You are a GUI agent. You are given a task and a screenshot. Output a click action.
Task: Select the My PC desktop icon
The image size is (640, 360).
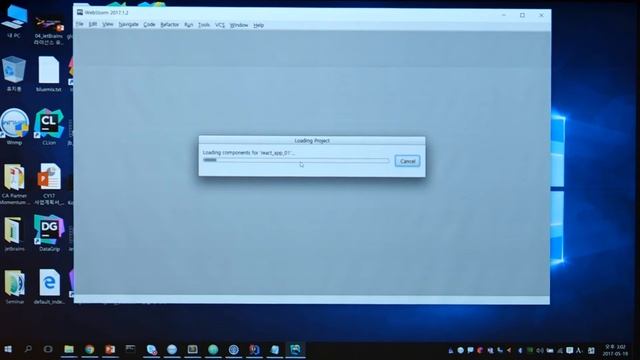pyautogui.click(x=14, y=22)
